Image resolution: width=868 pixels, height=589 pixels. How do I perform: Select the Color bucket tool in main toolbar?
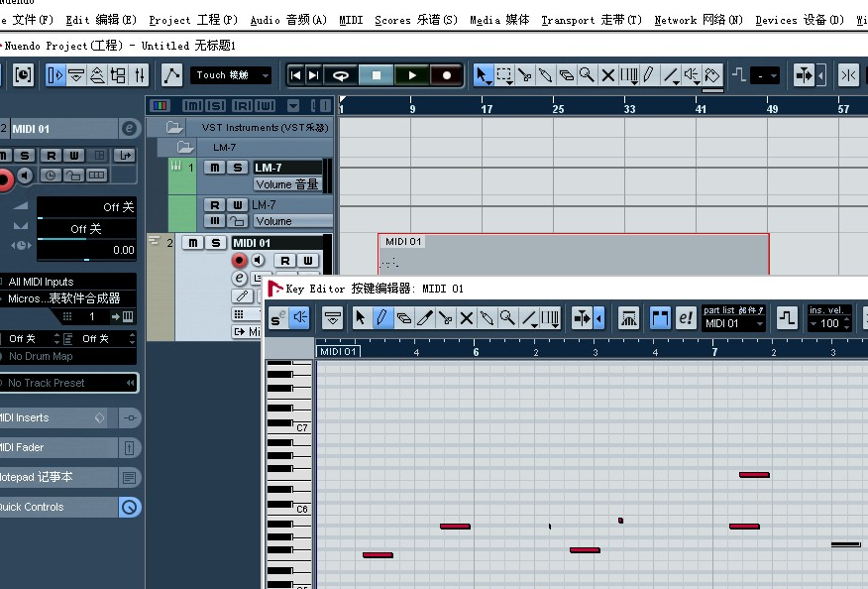[712, 74]
